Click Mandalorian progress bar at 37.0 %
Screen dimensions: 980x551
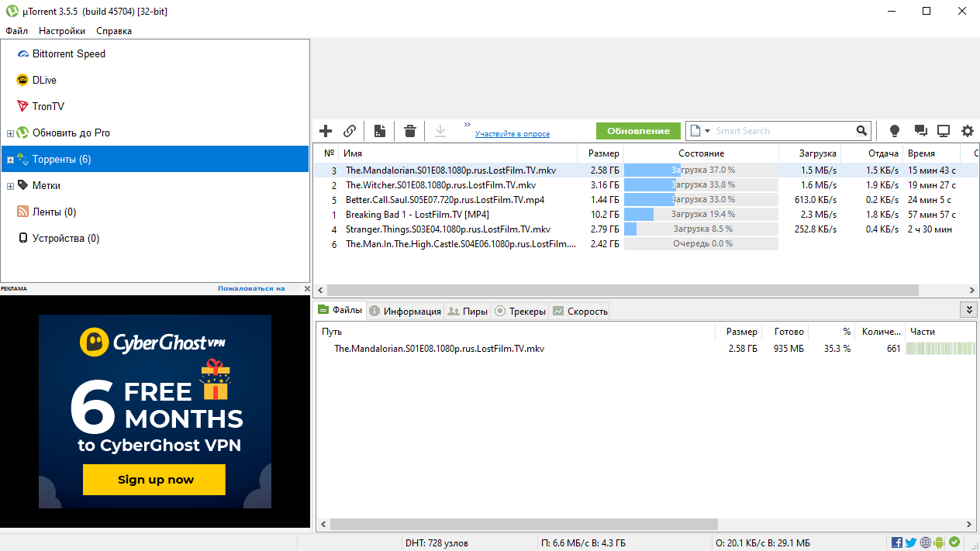click(701, 170)
